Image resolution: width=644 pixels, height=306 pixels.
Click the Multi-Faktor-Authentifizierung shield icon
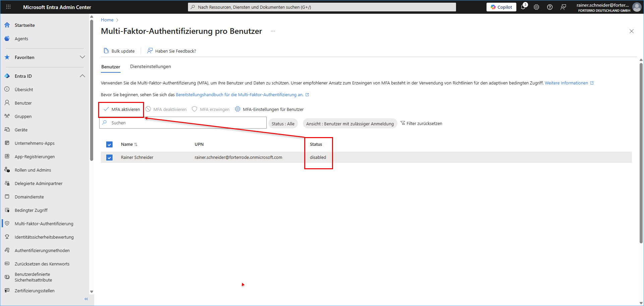point(7,224)
